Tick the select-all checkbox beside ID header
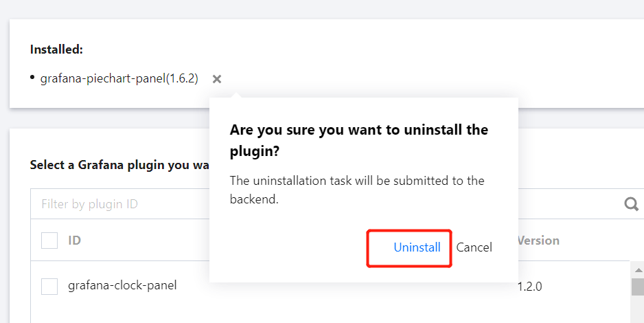Image resolution: width=644 pixels, height=323 pixels. click(49, 241)
